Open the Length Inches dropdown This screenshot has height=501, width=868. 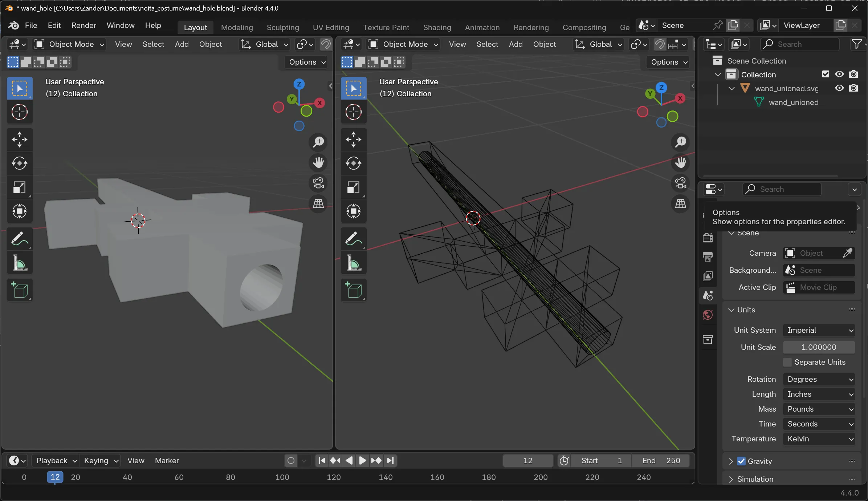tap(819, 394)
